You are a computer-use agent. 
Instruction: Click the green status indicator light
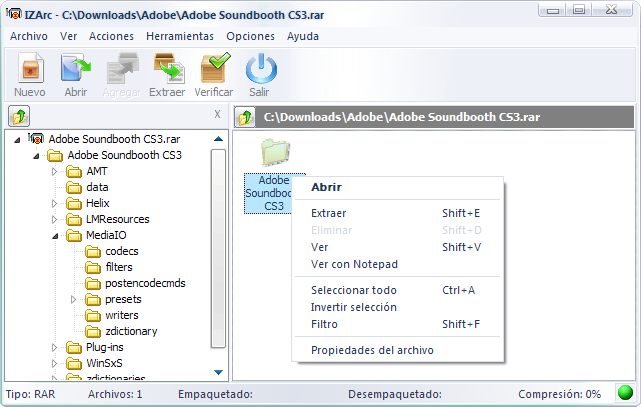tap(625, 394)
